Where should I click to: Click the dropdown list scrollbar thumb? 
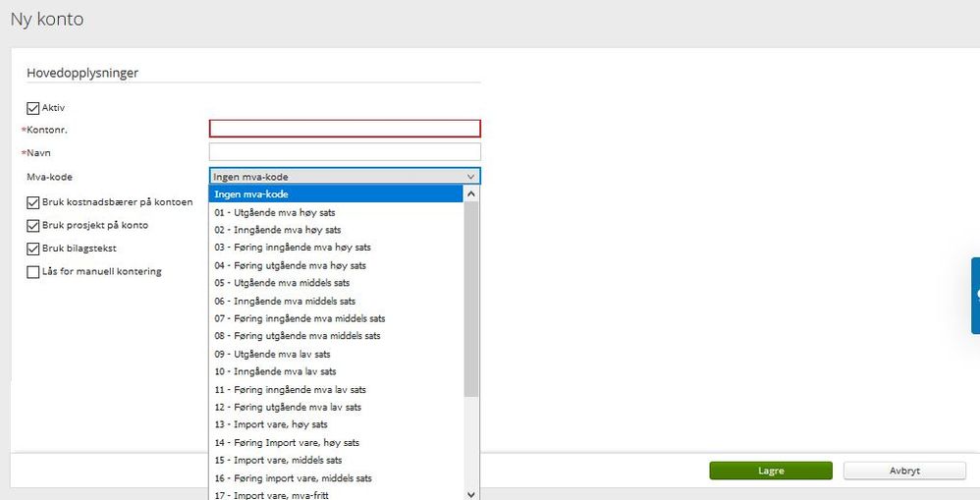[x=471, y=299]
